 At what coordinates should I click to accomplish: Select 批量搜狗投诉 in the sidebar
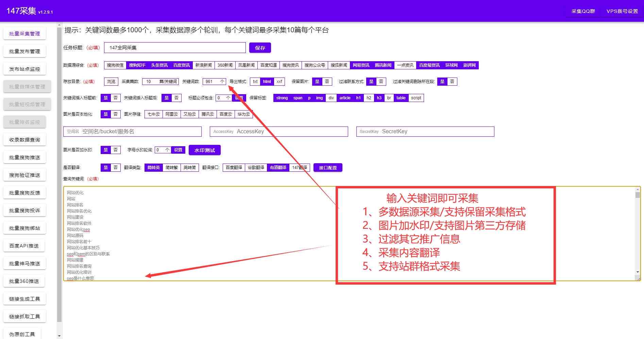[x=24, y=210]
